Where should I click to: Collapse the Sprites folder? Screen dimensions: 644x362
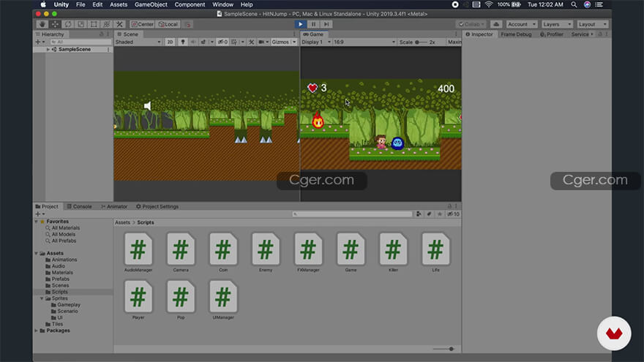42,298
